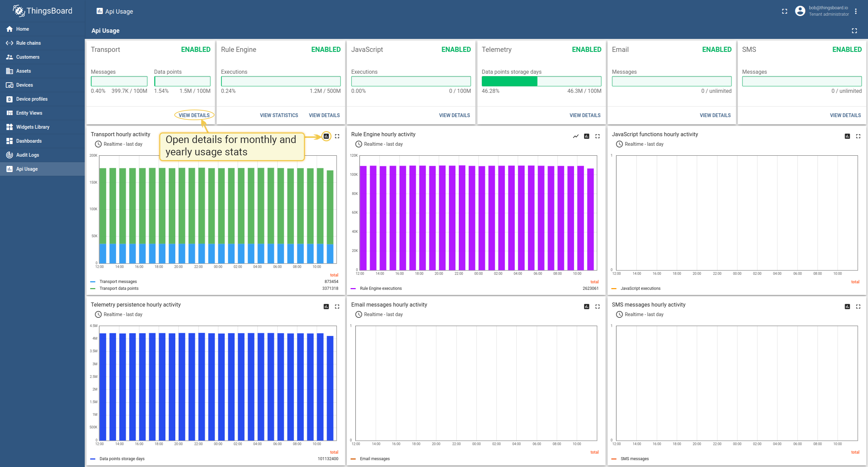
Task: Go to Dashboards
Action: [42, 141]
